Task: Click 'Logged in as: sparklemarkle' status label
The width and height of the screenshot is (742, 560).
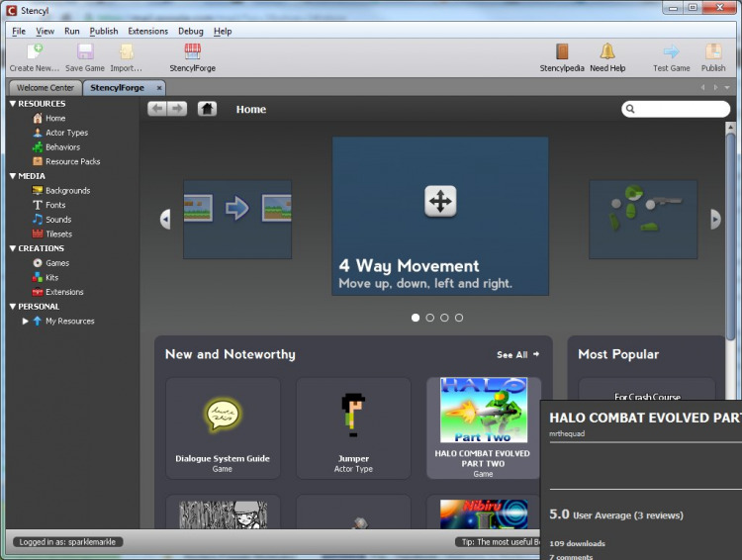Action: (67, 542)
